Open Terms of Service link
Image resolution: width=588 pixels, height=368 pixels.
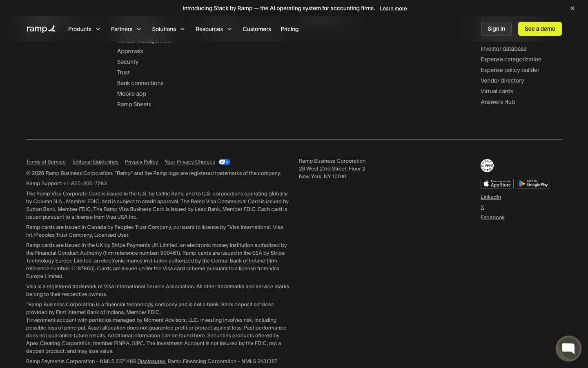pos(46,162)
